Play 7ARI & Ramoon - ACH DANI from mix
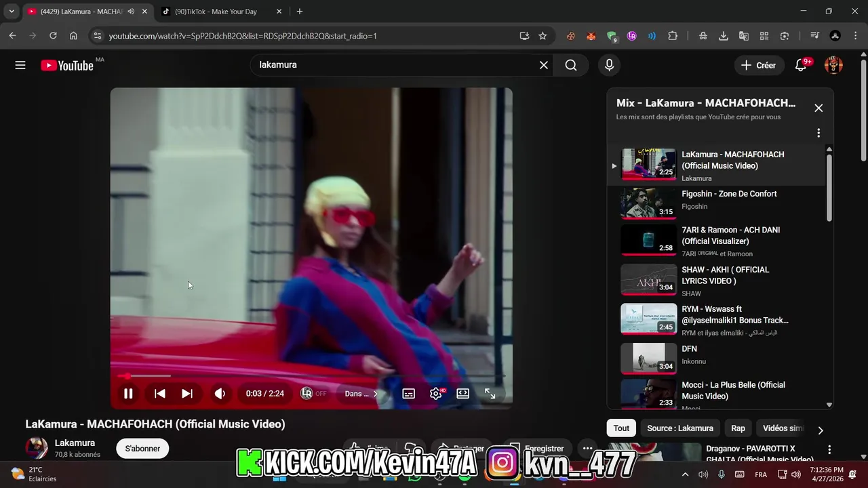Screen dimensions: 868x488 (715, 242)
